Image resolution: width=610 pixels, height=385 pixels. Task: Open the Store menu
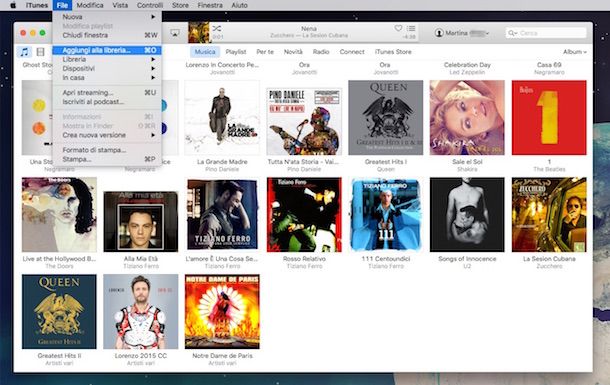[x=180, y=5]
